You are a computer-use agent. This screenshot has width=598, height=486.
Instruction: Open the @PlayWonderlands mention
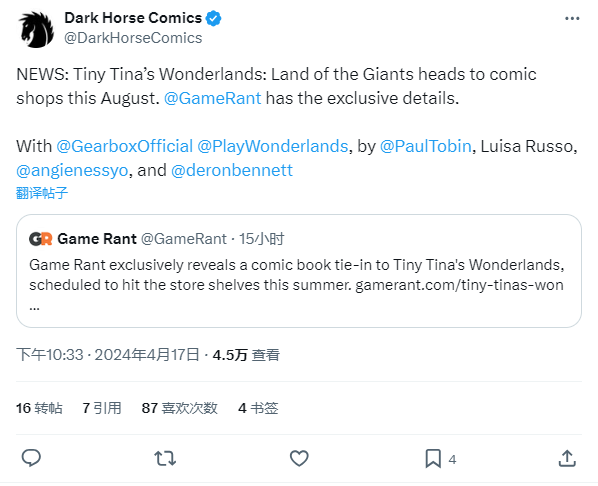(273, 146)
